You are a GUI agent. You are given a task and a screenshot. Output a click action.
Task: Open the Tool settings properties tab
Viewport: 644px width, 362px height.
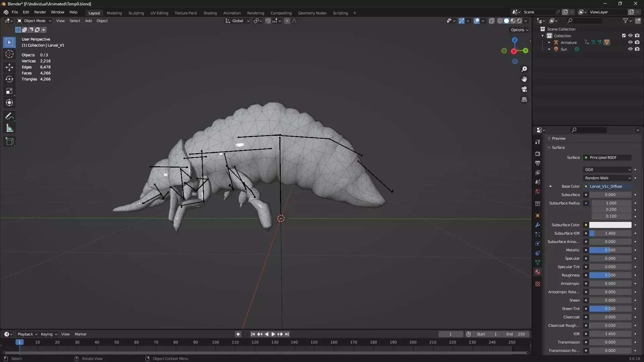538,142
